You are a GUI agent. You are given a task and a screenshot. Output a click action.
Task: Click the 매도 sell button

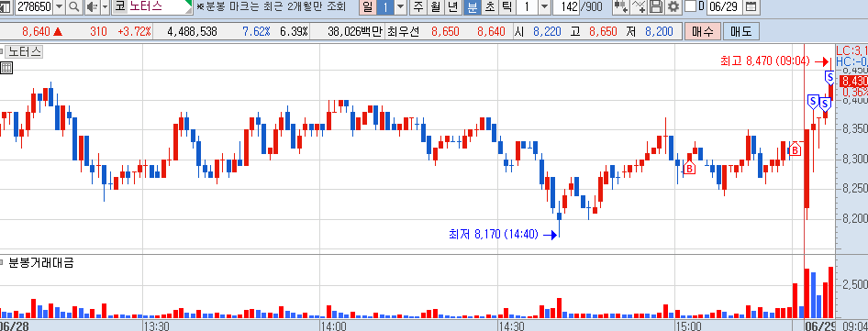[x=741, y=31]
